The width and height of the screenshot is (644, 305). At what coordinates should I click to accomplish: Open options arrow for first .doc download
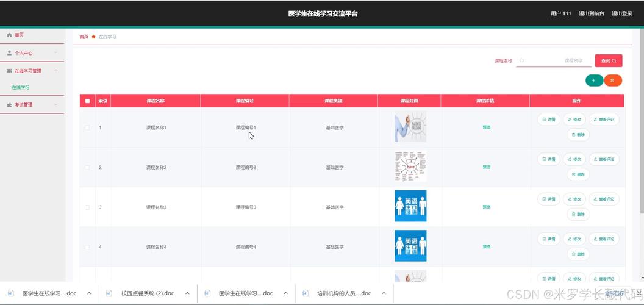pyautogui.click(x=89, y=293)
